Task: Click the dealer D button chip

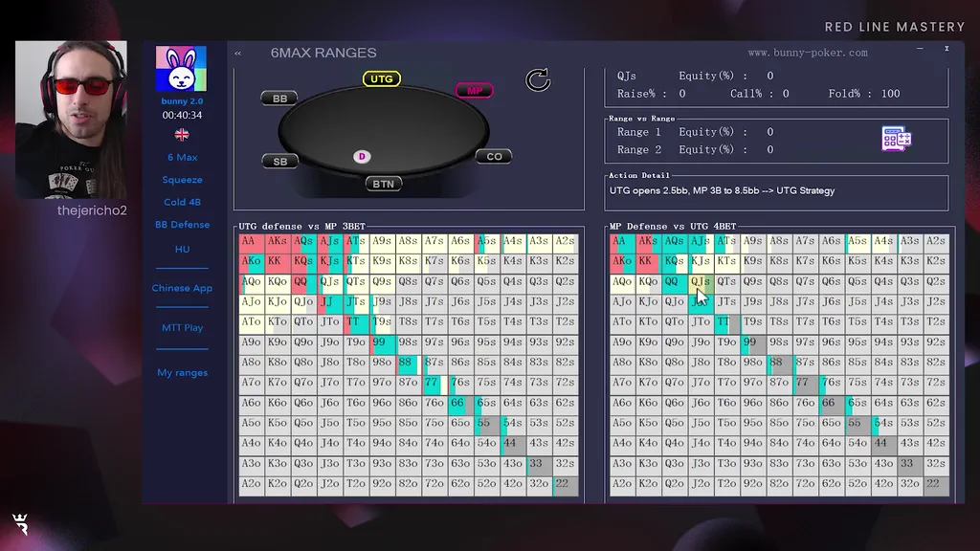Action: click(x=361, y=157)
